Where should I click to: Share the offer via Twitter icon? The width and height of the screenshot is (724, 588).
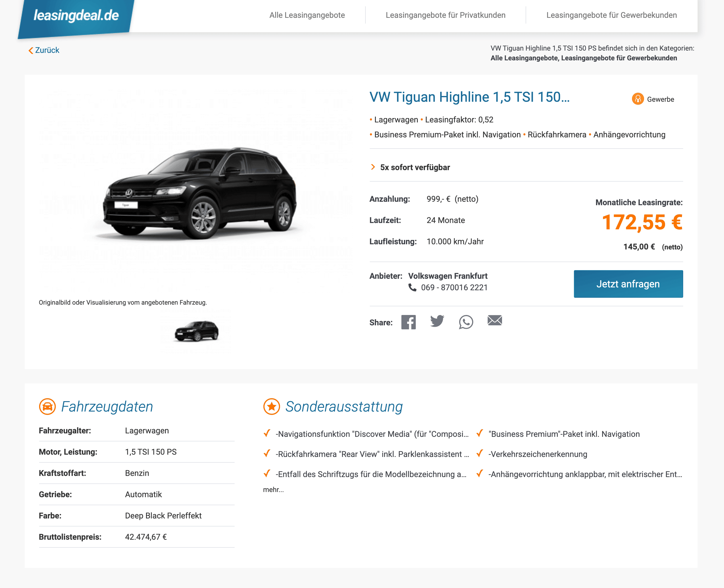[437, 321]
